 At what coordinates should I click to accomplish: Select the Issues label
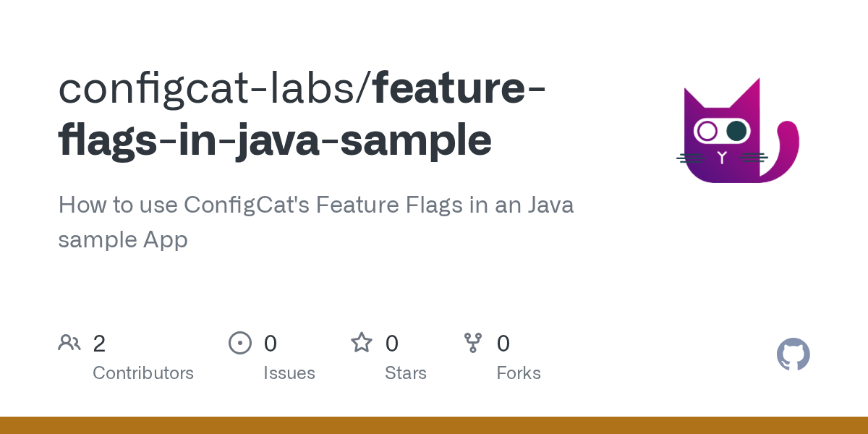[x=289, y=373]
